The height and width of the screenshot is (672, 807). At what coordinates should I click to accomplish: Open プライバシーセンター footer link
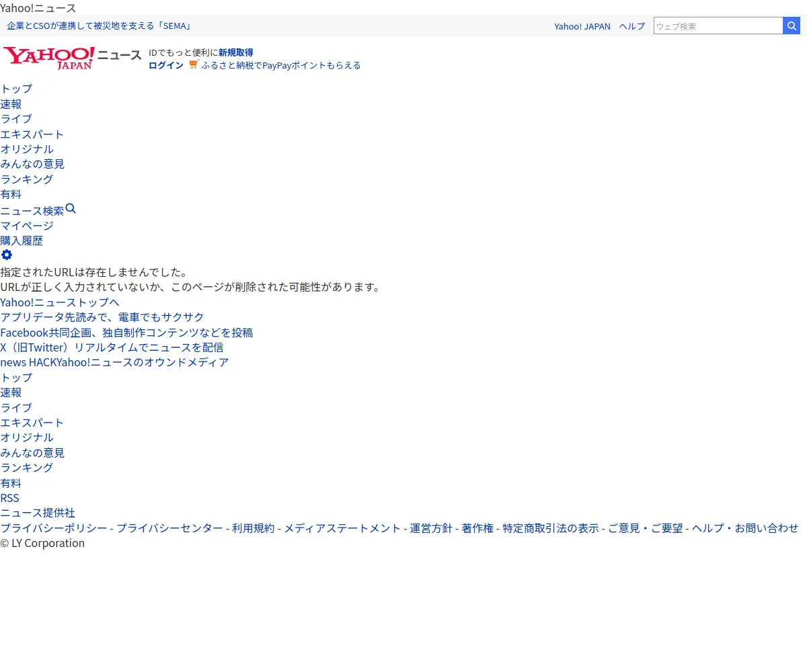point(169,528)
